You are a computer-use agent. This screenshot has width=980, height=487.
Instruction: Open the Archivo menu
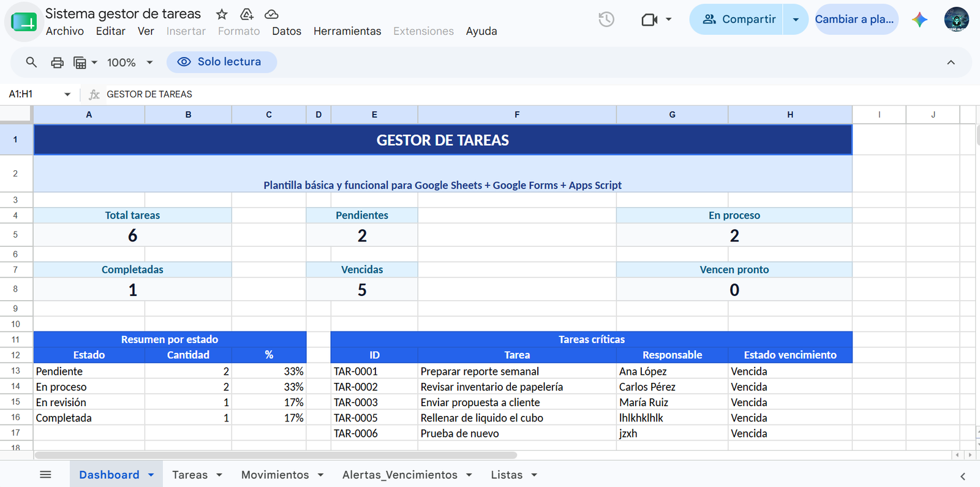click(x=65, y=31)
